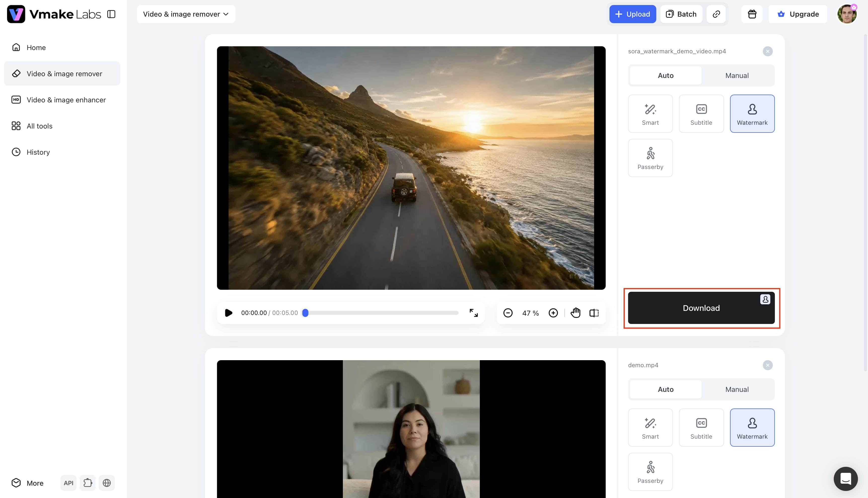Collapse the sidebar panel icon
The width and height of the screenshot is (868, 498).
tap(111, 14)
